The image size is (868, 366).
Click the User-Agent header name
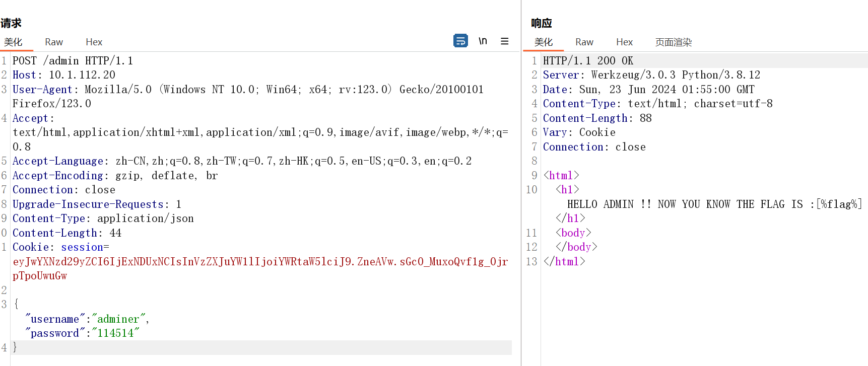click(x=43, y=90)
